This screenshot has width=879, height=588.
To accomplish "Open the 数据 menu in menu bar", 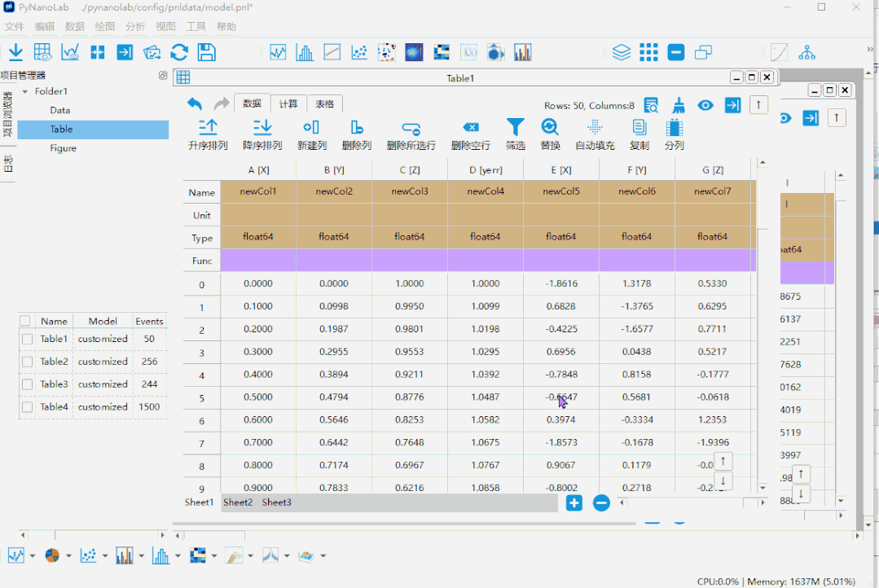I will pyautogui.click(x=75, y=26).
